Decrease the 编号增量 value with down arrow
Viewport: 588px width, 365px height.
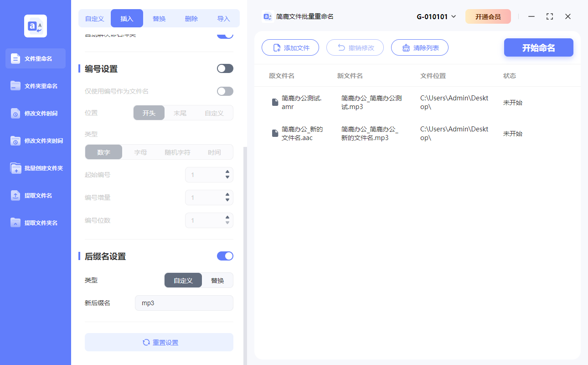(x=227, y=200)
